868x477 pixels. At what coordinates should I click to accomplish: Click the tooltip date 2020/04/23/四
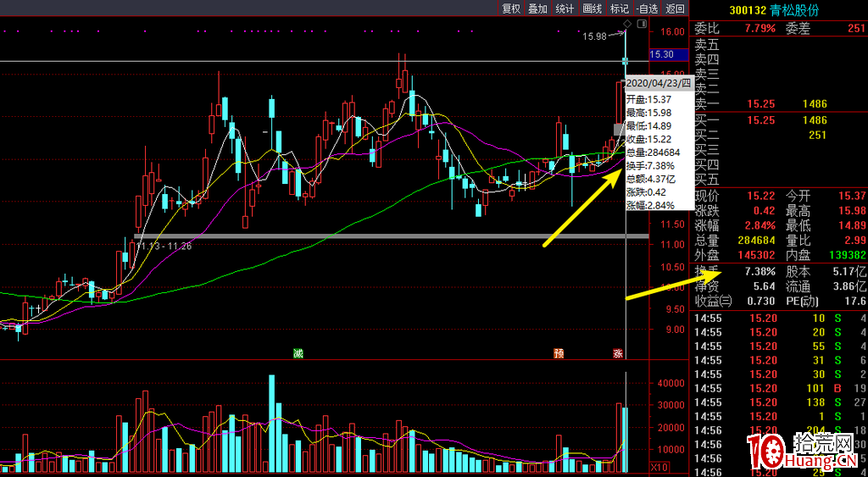click(x=660, y=84)
